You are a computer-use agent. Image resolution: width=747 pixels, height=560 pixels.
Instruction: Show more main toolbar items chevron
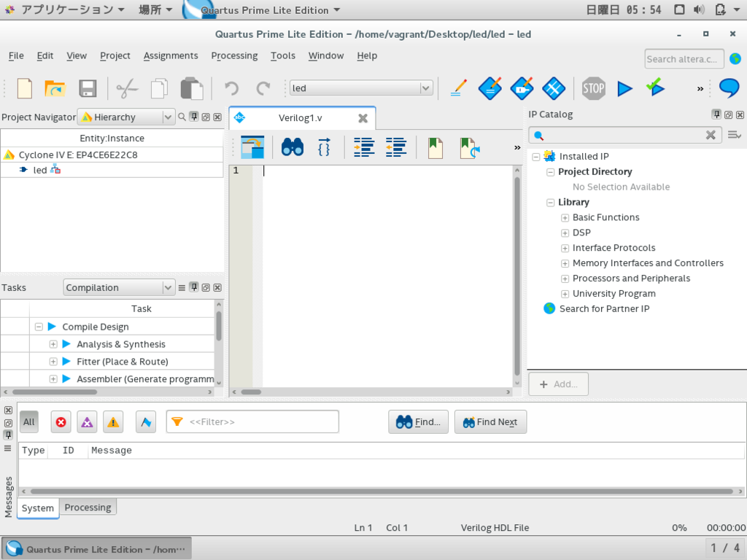click(700, 88)
